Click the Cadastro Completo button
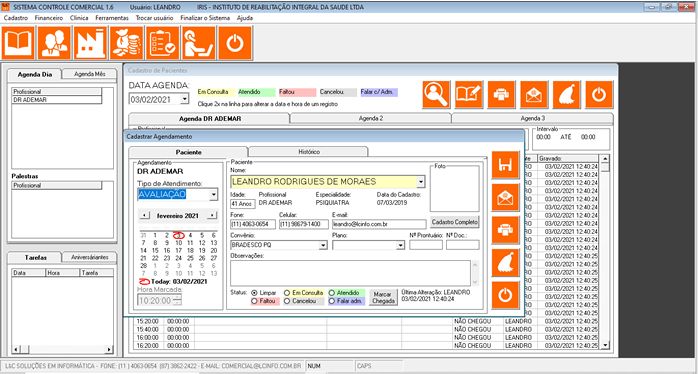Image resolution: width=698 pixels, height=374 pixels. point(455,222)
